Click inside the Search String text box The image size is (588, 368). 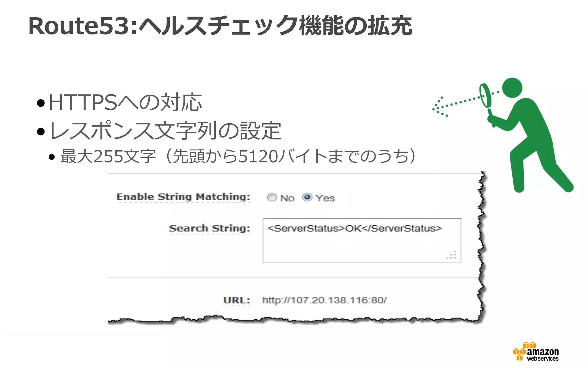[x=362, y=240]
